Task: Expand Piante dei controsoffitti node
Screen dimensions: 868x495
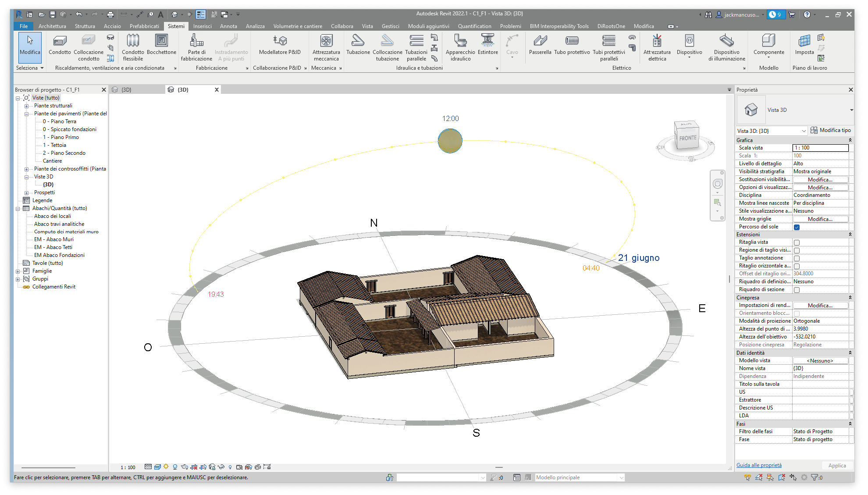Action: (26, 169)
